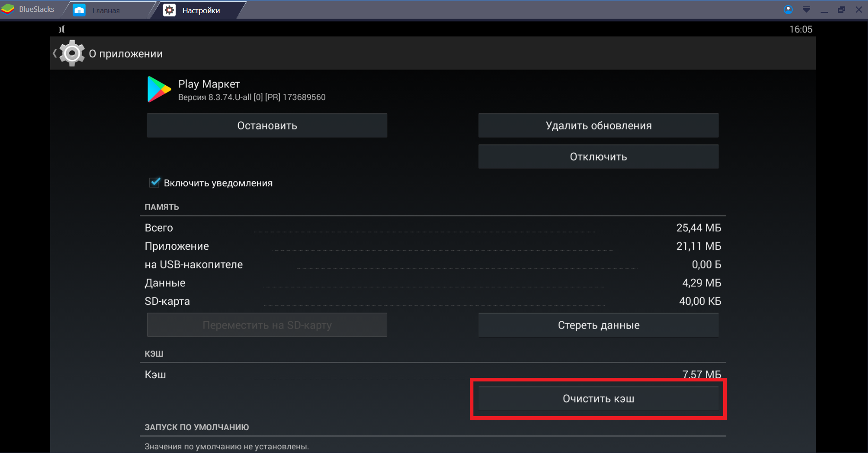Close the BlueStacks window
The width and height of the screenshot is (868, 453).
tap(859, 10)
